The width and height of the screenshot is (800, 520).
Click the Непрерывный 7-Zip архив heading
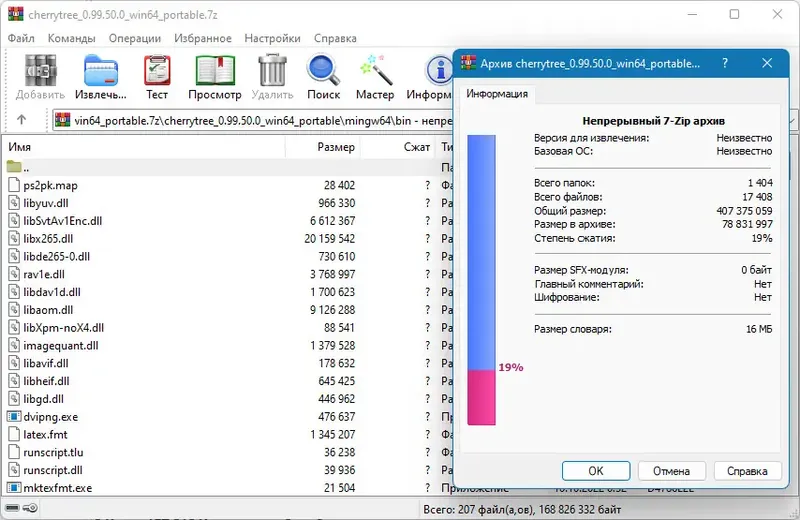tap(654, 121)
